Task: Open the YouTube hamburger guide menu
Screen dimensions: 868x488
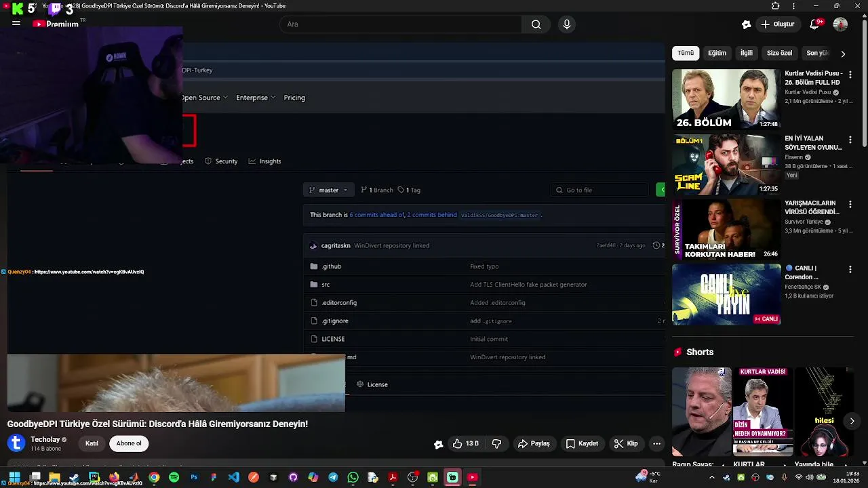Action: click(16, 24)
